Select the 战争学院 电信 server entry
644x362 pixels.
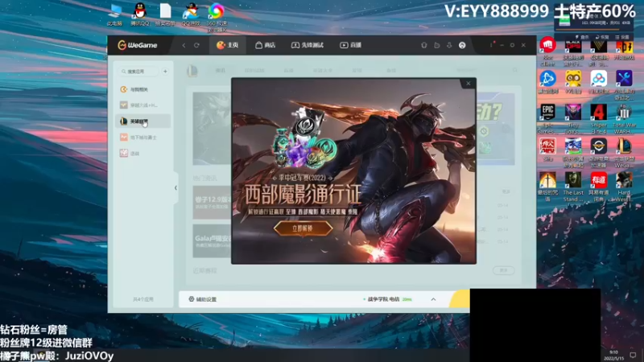point(387,299)
